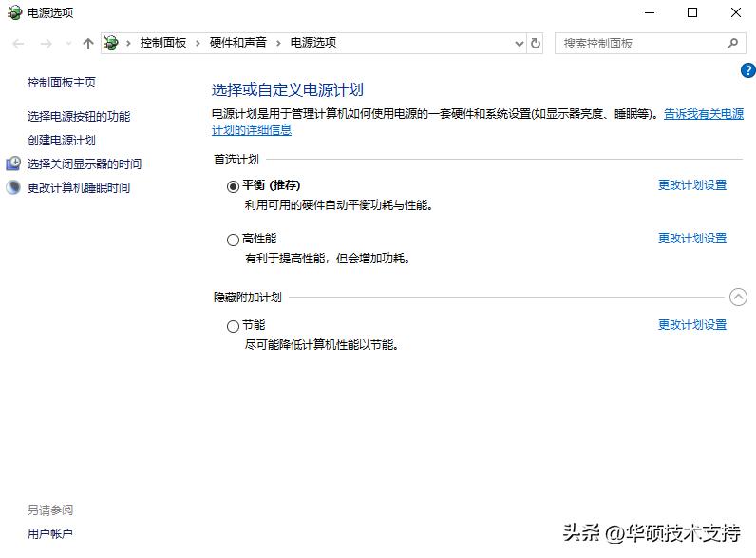Image resolution: width=756 pixels, height=558 pixels.
Task: Maximize the Power Options window
Action: (x=692, y=12)
